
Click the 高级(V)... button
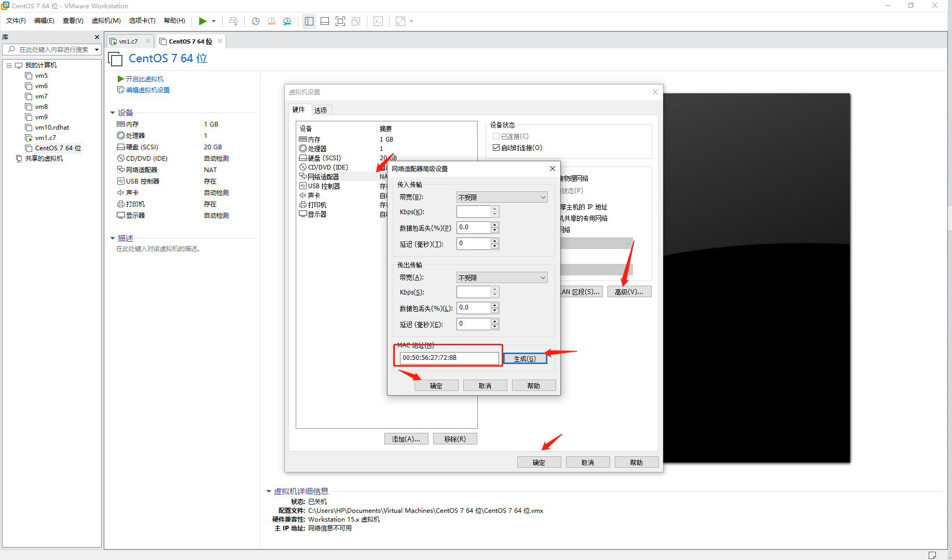[629, 292]
